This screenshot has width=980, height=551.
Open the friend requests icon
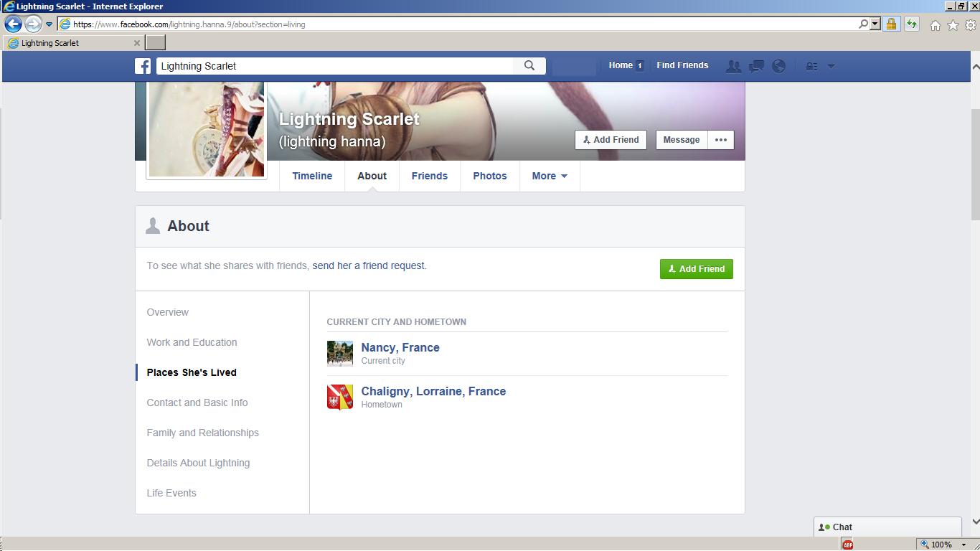click(x=733, y=66)
